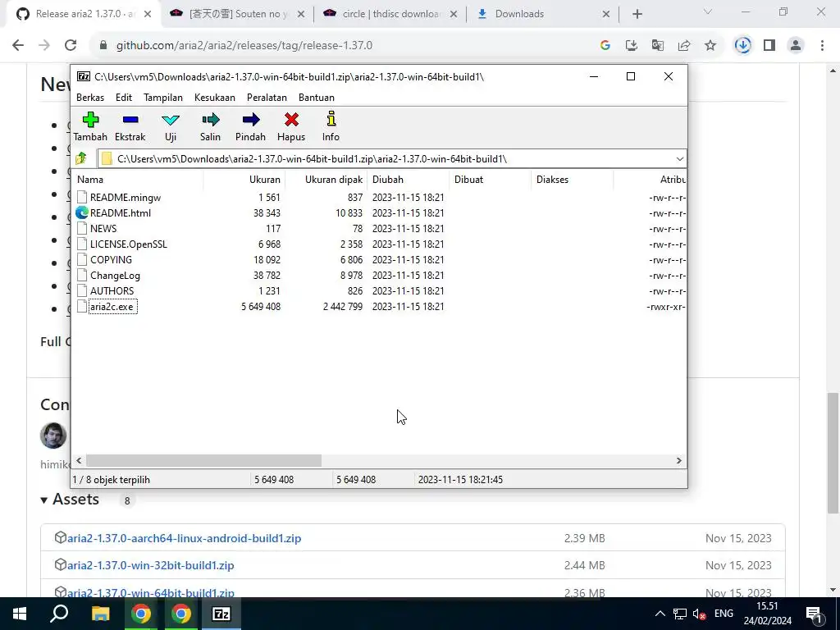Switch to the circle thdisc tab
840x630 pixels.
(x=390, y=14)
